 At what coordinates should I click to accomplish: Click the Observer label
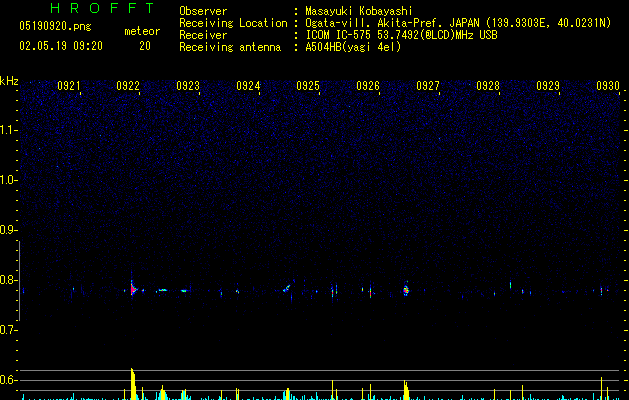[x=203, y=11]
